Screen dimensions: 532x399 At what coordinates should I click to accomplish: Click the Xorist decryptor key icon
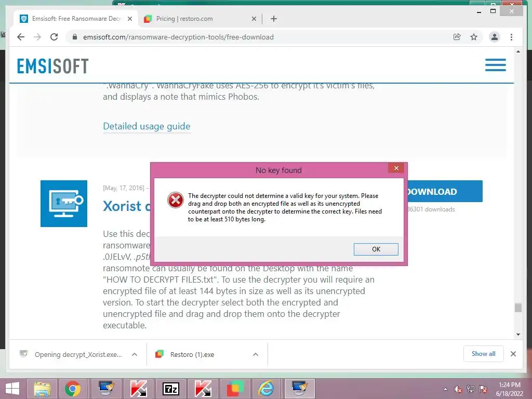click(64, 204)
